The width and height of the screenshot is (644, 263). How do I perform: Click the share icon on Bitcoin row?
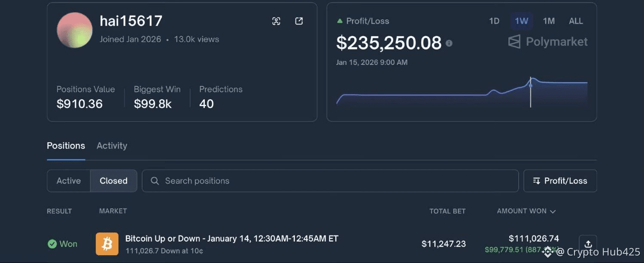(588, 244)
